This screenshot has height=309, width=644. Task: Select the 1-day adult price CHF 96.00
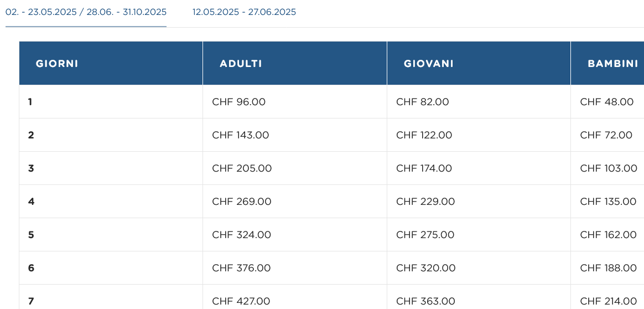pyautogui.click(x=238, y=102)
